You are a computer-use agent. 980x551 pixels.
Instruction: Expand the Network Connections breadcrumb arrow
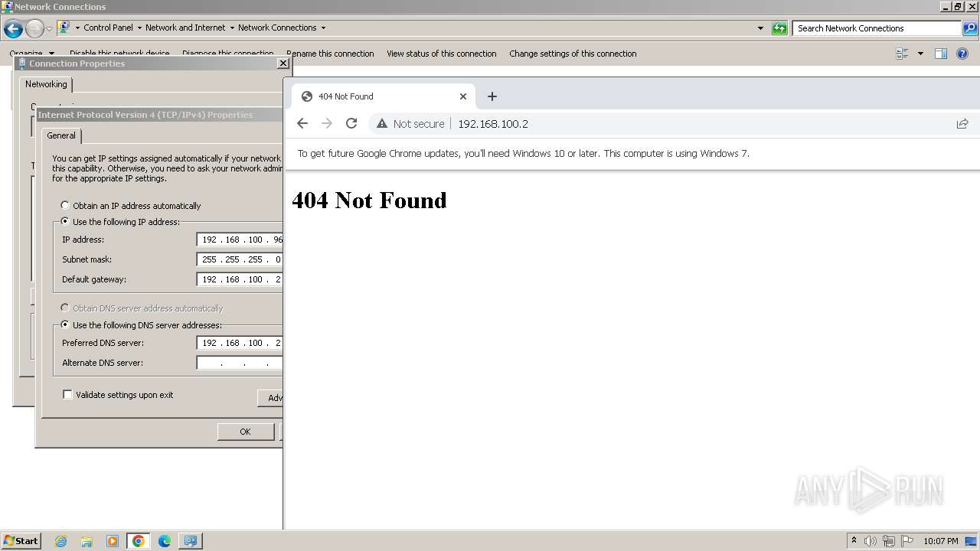(323, 28)
